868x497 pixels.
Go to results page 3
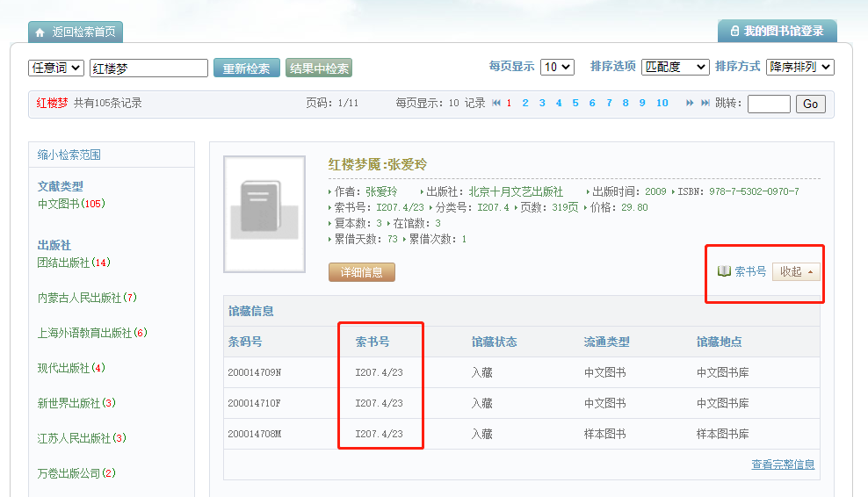542,103
